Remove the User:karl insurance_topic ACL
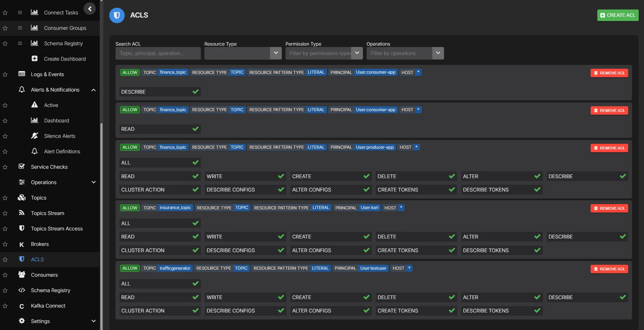The image size is (644, 330). click(609, 208)
